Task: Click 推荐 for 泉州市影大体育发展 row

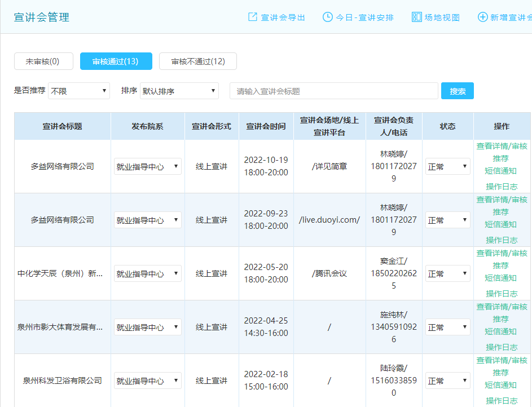Action: (x=502, y=319)
